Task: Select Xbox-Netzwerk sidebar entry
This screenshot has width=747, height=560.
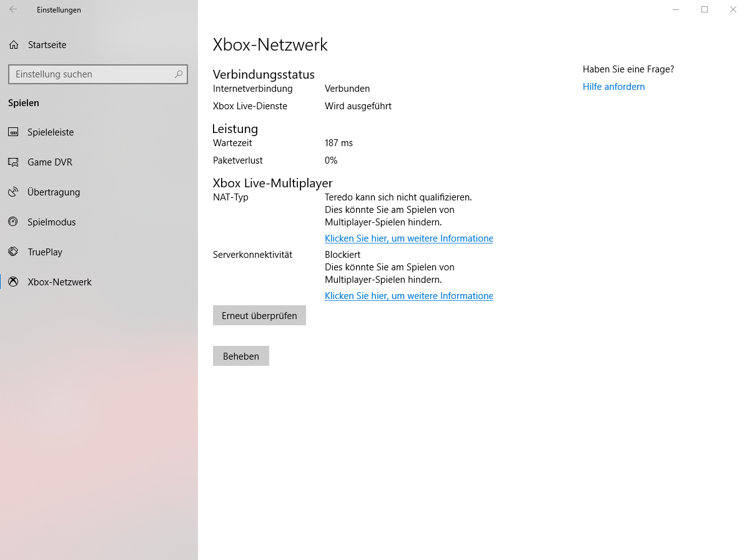Action: 99,282
